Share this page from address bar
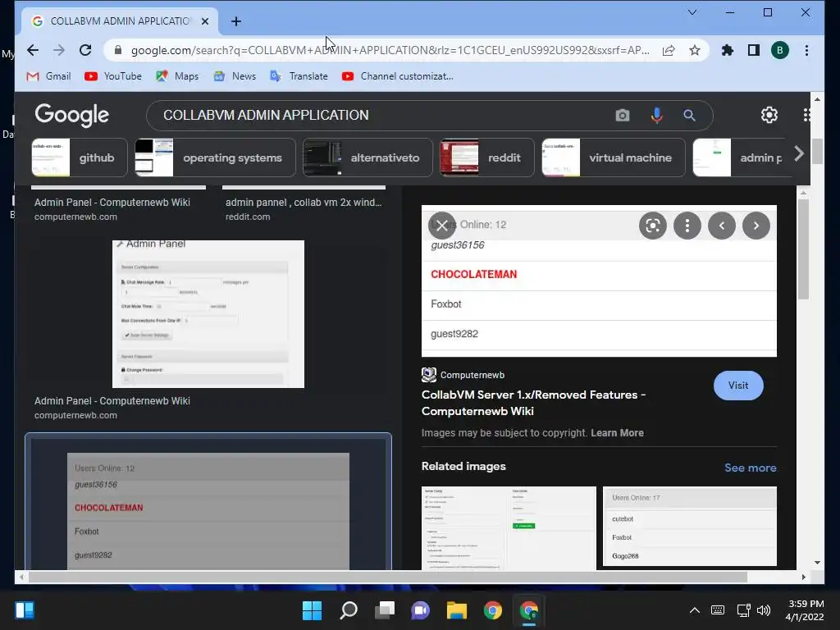840x630 pixels. pos(669,50)
